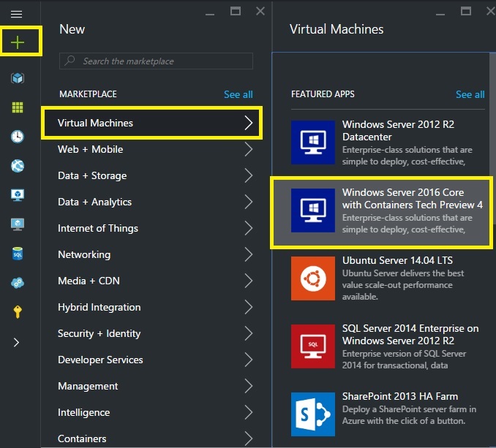Click the globe icon in the sidebar

click(x=17, y=166)
